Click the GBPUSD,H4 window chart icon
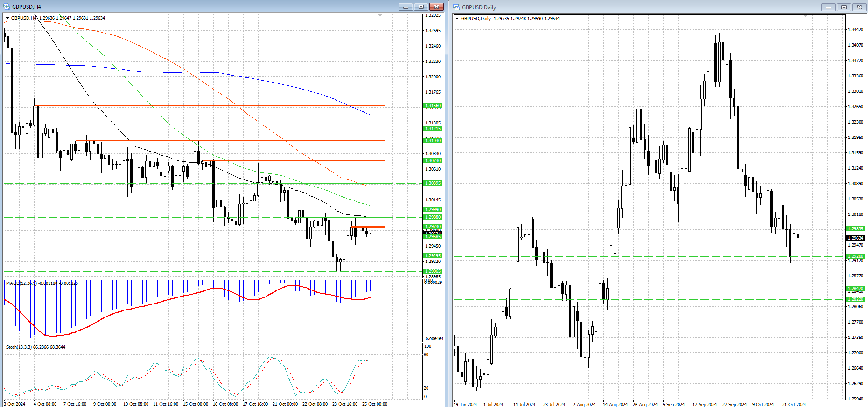Image resolution: width=868 pixels, height=407 pixels. 7,7
